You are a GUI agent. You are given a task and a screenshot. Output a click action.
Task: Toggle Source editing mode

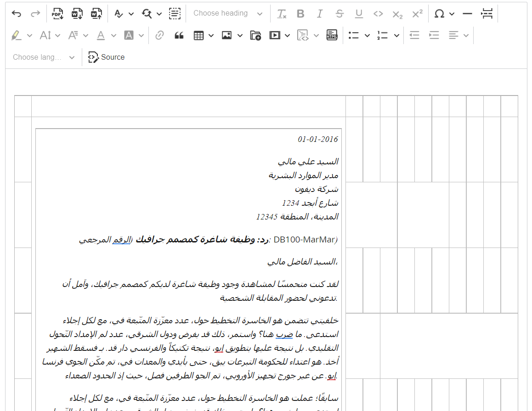(107, 57)
